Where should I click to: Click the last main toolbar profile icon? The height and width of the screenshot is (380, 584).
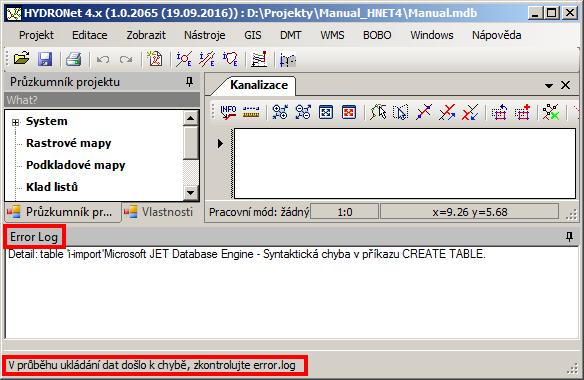pyautogui.click(x=288, y=60)
